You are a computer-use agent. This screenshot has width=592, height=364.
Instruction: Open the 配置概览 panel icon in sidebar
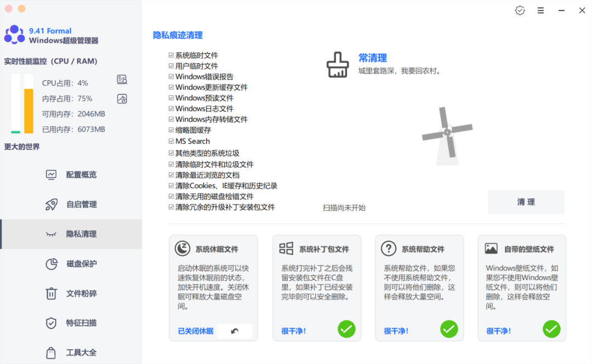click(50, 174)
